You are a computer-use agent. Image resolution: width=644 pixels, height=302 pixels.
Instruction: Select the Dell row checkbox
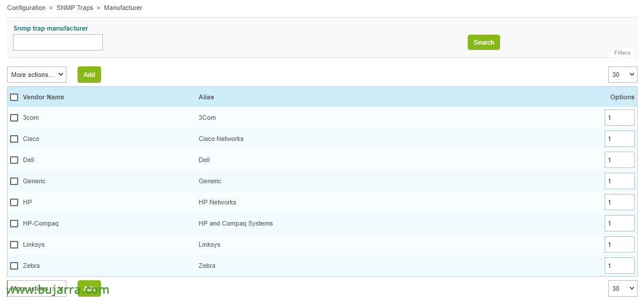(14, 160)
